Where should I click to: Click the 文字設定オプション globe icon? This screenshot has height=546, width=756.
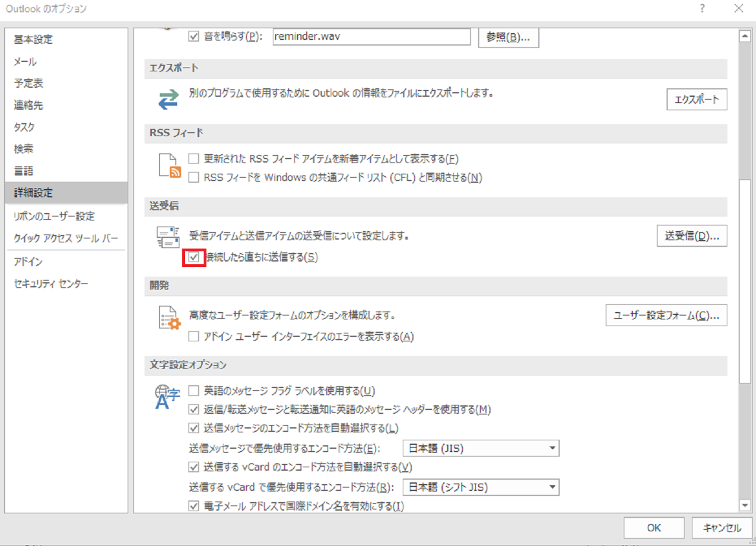pyautogui.click(x=167, y=396)
